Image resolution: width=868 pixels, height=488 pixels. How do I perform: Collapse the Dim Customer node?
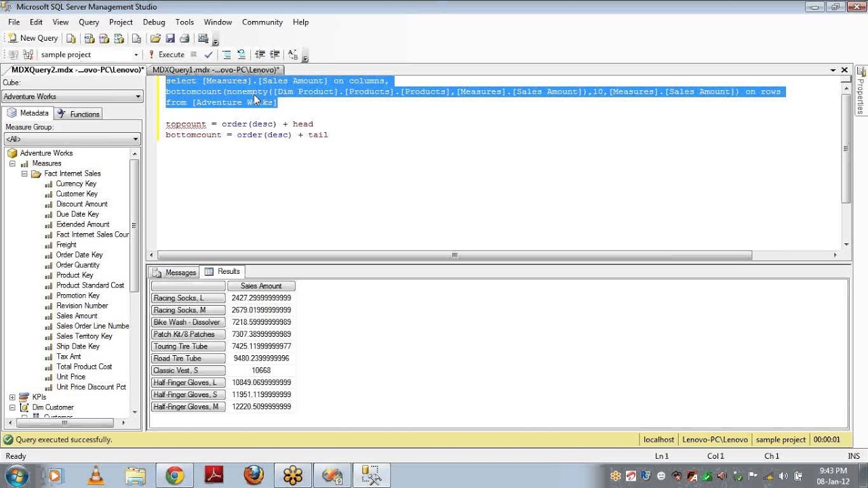[x=12, y=407]
